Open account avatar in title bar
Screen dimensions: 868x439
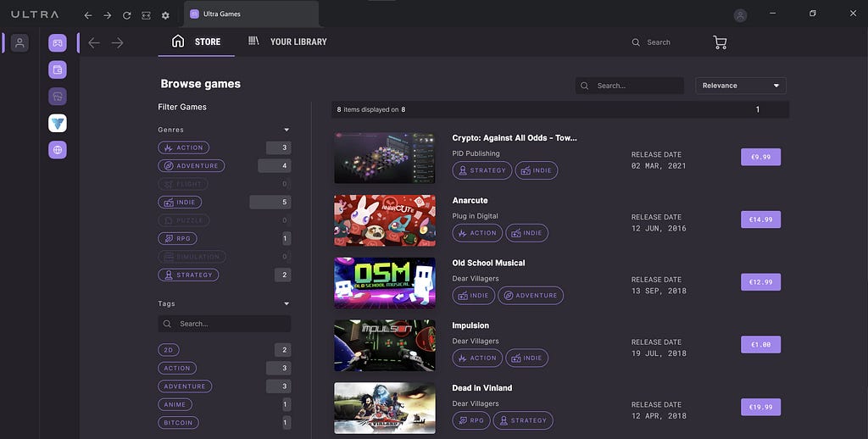(740, 15)
